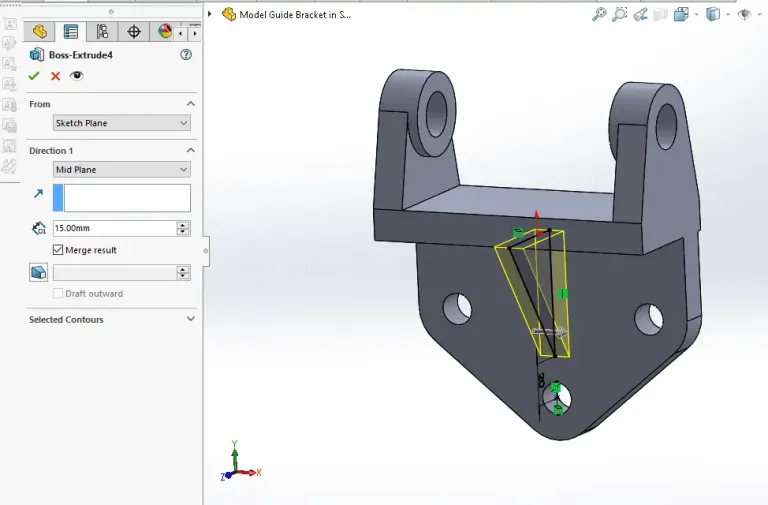The height and width of the screenshot is (505, 768).
Task: Uncheck the Merge result checkbox
Action: (58, 250)
